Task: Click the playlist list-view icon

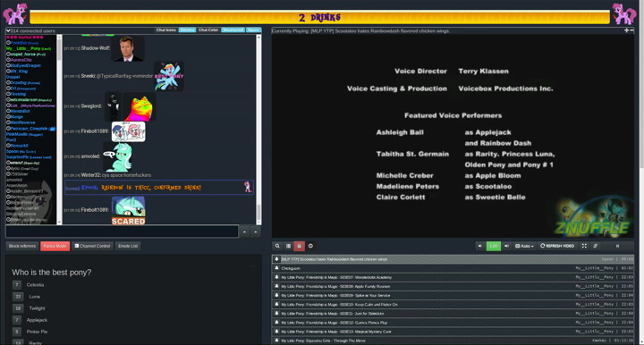Action: (288, 246)
